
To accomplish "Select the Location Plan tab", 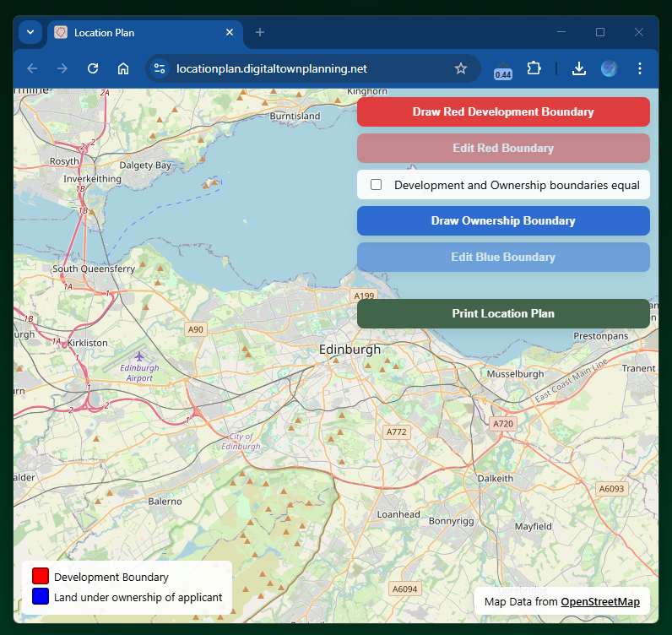I will click(135, 33).
